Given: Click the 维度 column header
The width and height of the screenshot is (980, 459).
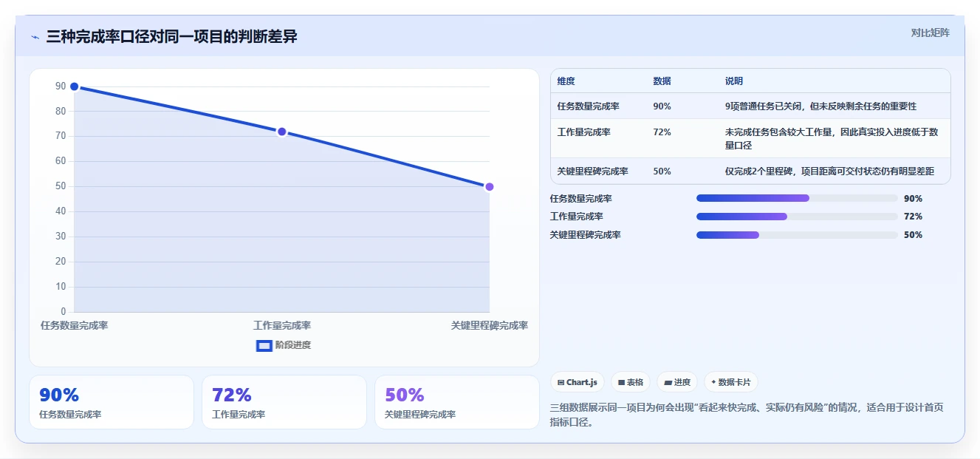Looking at the screenshot, I should 566,81.
